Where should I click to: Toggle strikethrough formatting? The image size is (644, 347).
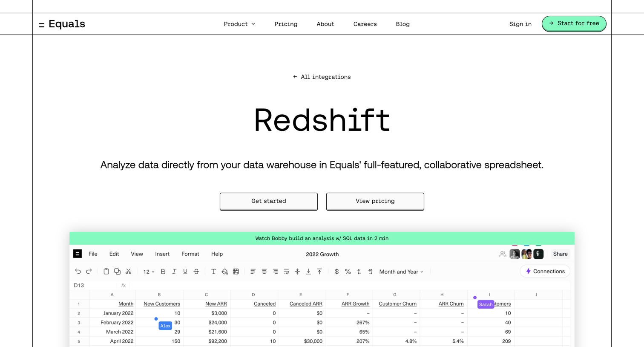click(196, 272)
